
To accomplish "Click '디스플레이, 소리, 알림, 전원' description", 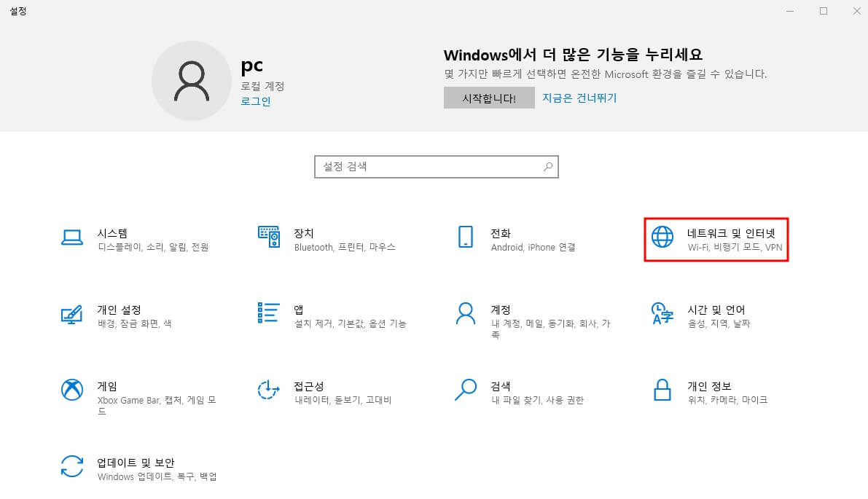I will [x=153, y=247].
